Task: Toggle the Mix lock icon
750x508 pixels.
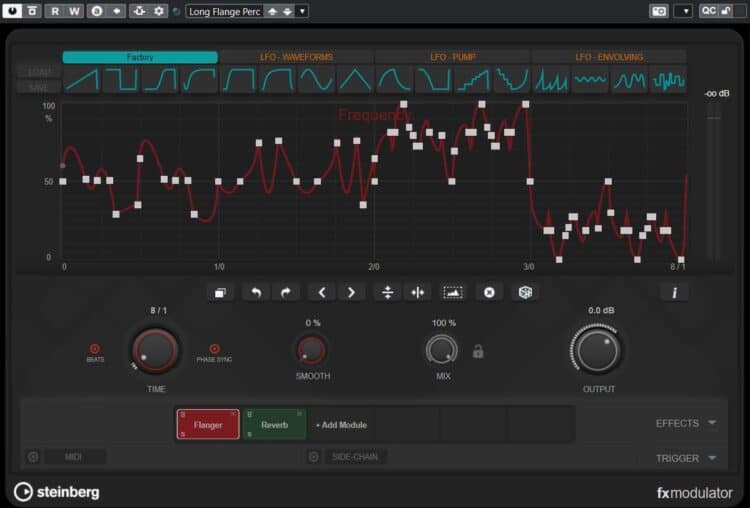Action: 478,352
